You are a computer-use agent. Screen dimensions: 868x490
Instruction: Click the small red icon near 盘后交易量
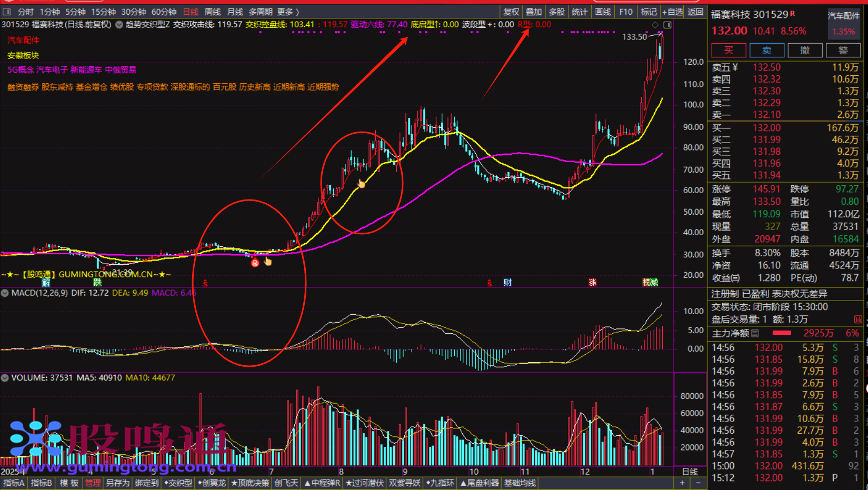click(x=858, y=319)
